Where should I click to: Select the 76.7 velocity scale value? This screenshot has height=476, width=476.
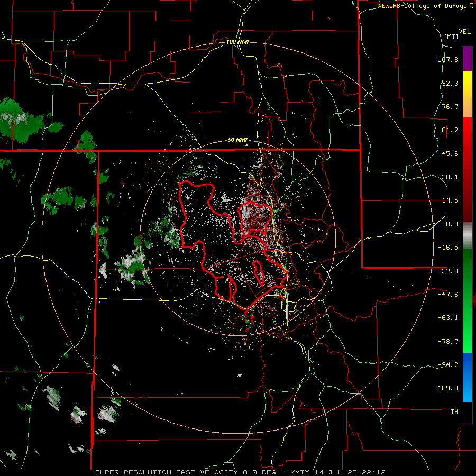450,106
